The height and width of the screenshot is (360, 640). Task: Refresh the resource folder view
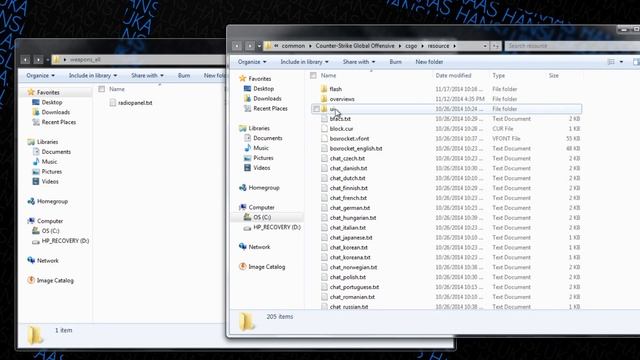[496, 46]
